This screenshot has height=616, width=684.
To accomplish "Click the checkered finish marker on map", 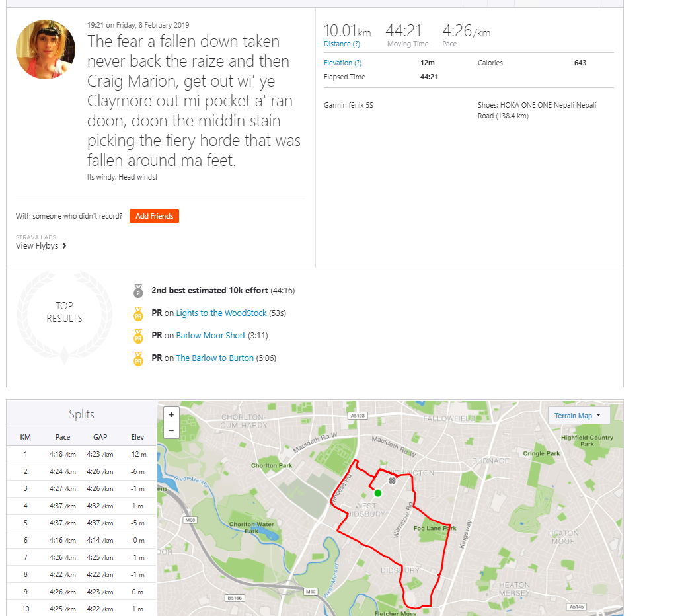I will click(392, 481).
